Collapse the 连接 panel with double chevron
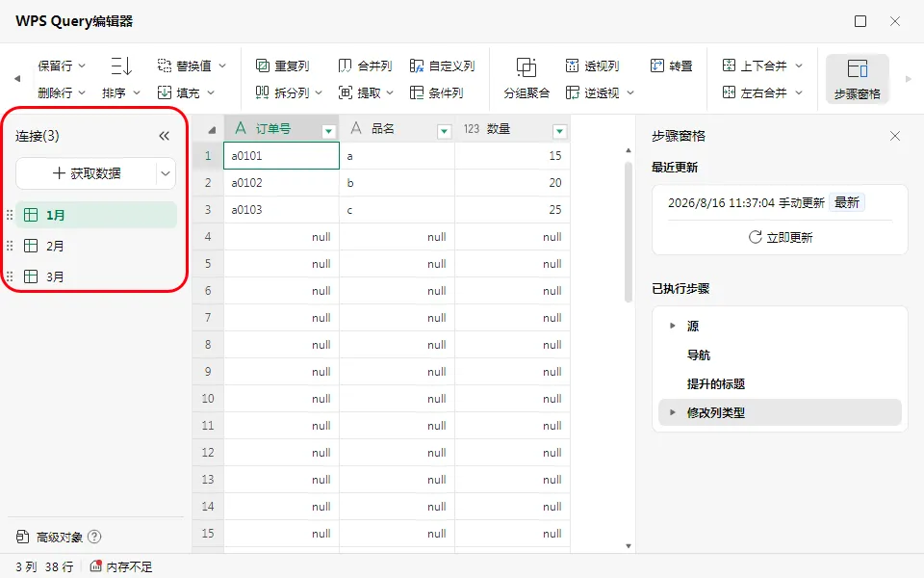 coord(164,136)
